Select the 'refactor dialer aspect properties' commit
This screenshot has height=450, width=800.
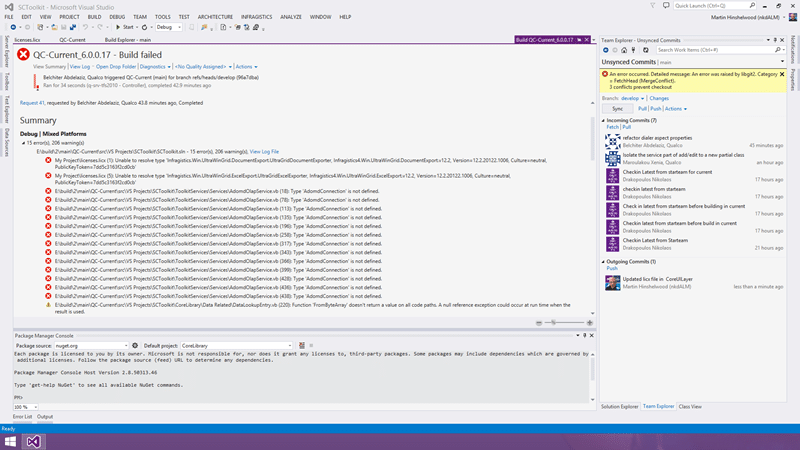coord(694,141)
